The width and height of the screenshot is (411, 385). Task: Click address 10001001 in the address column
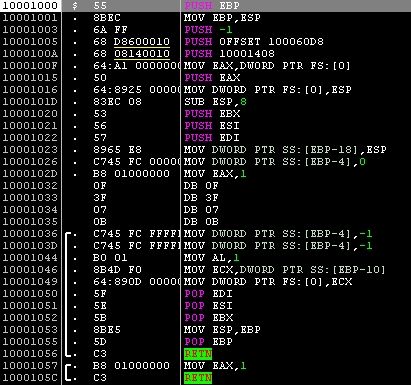coord(30,18)
